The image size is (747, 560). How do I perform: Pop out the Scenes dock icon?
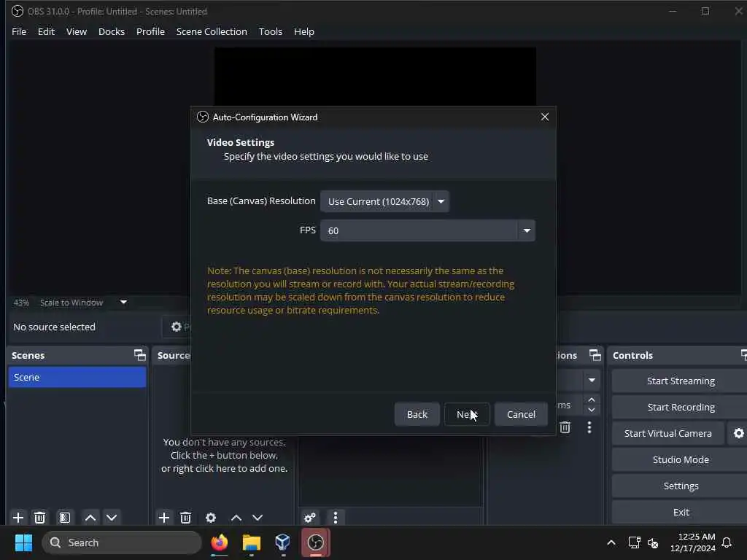coord(140,355)
